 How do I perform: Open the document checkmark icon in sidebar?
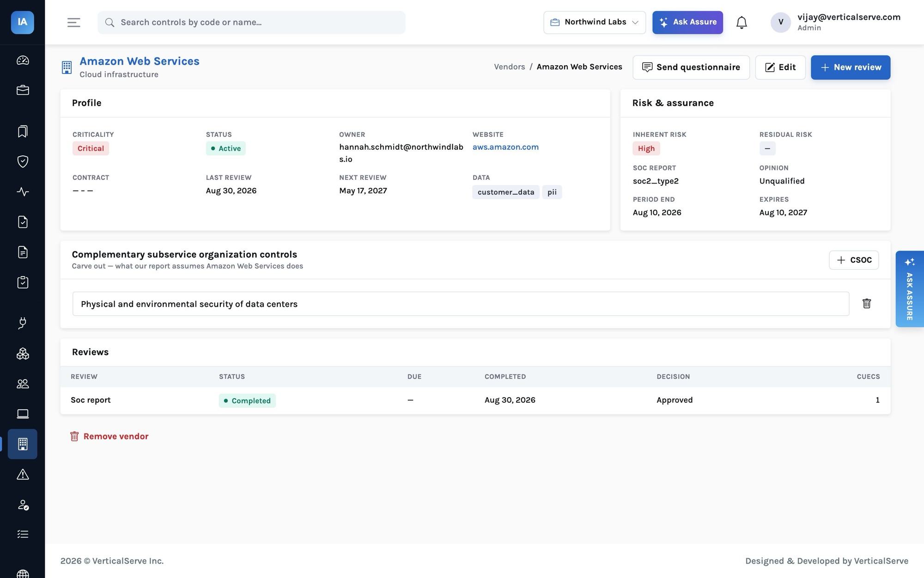(x=23, y=222)
